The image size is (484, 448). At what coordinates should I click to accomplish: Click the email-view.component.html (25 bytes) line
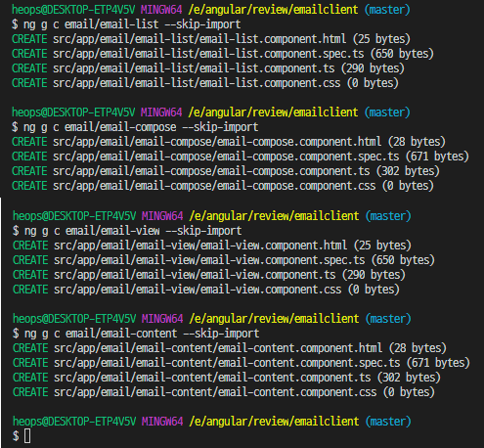212,246
